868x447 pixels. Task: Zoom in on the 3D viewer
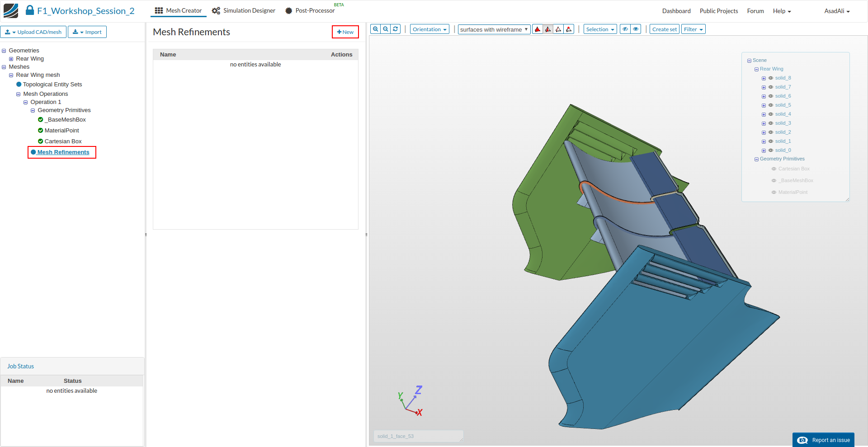click(x=375, y=29)
